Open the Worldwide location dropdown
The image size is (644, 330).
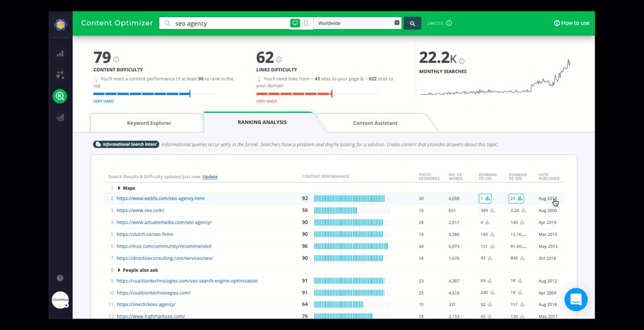click(x=358, y=23)
